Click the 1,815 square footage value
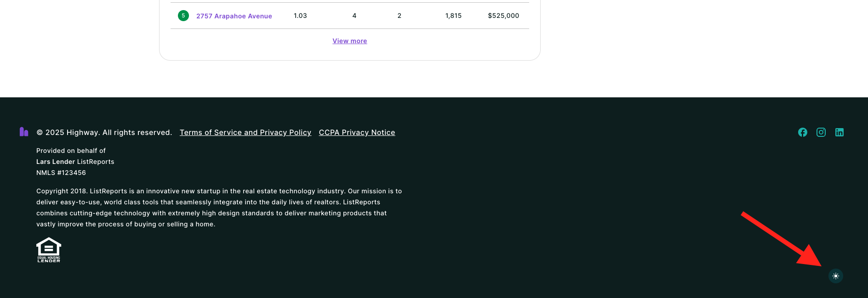The image size is (868, 298). click(453, 16)
